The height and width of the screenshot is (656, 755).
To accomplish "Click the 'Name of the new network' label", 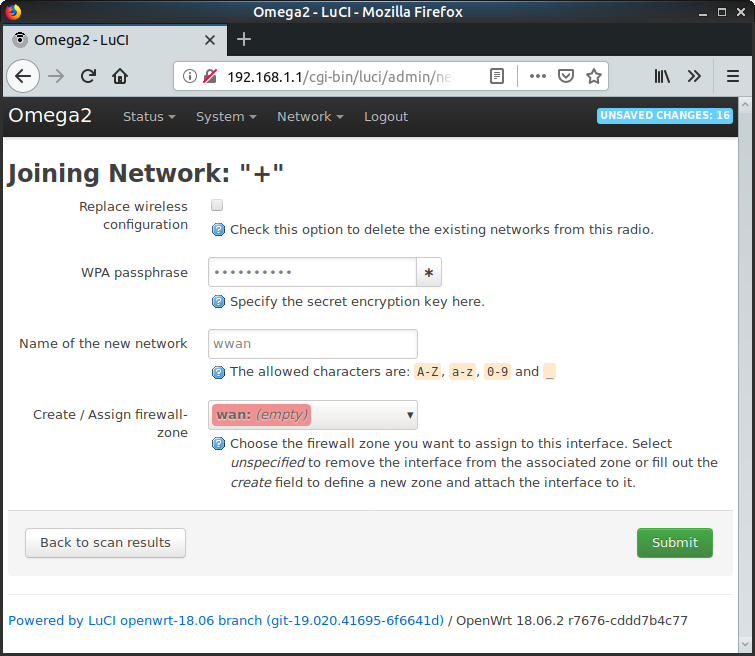I will tap(103, 344).
